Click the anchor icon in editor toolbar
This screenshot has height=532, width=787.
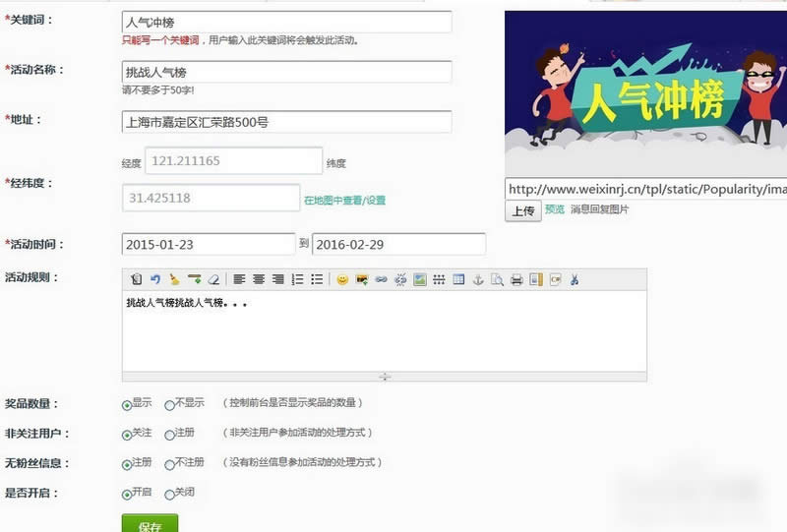pos(479,279)
